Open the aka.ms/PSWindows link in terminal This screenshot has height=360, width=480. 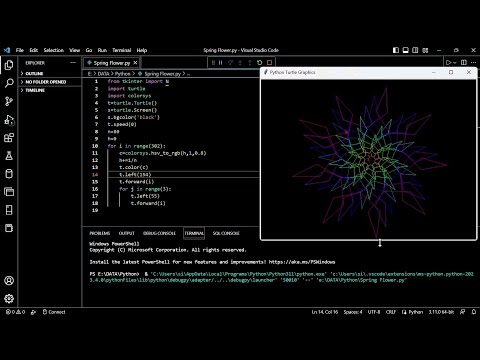(x=302, y=262)
